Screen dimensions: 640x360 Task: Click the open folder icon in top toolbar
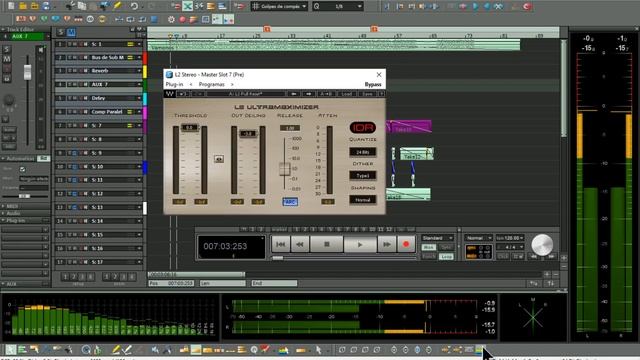pyautogui.click(x=23, y=6)
